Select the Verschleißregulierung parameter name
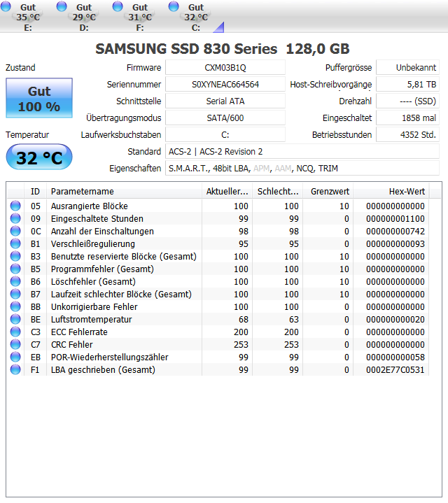Image resolution: width=448 pixels, height=503 pixels. pos(92,243)
